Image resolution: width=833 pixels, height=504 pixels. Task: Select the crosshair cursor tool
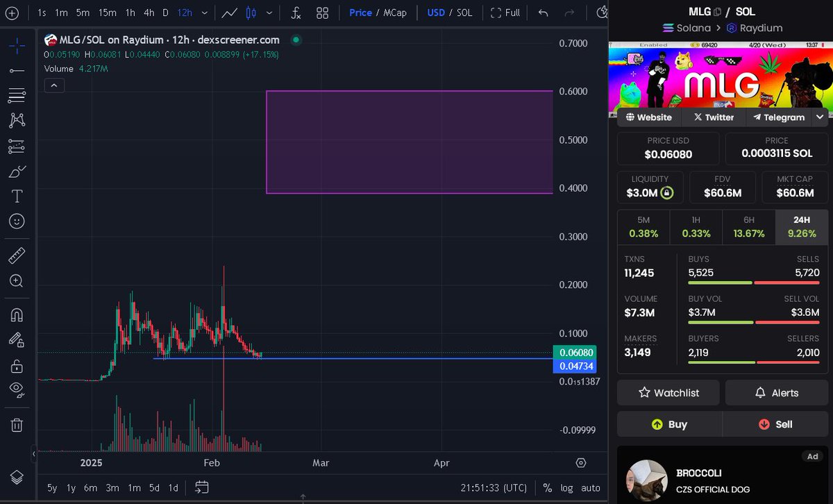pyautogui.click(x=17, y=46)
